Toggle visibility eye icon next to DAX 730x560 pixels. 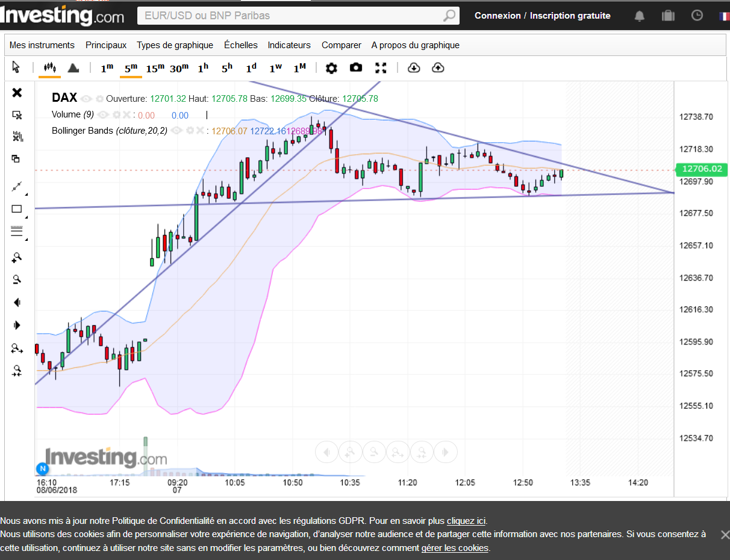point(86,99)
